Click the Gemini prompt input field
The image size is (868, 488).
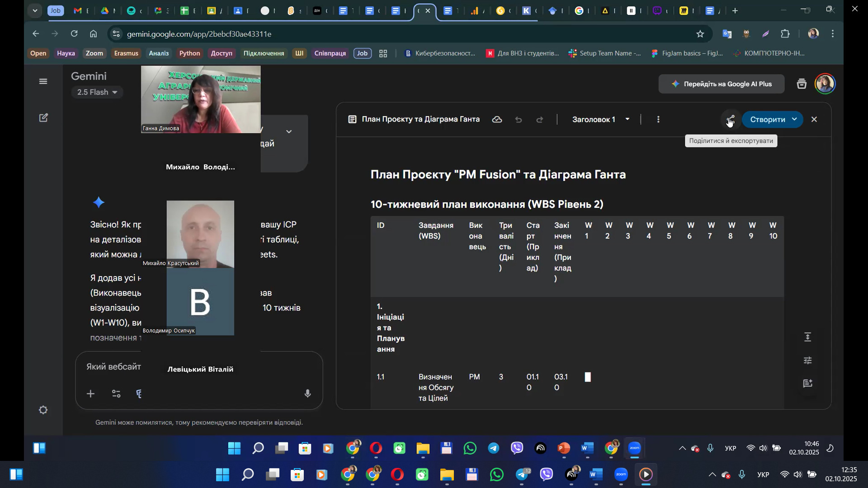[x=114, y=367]
